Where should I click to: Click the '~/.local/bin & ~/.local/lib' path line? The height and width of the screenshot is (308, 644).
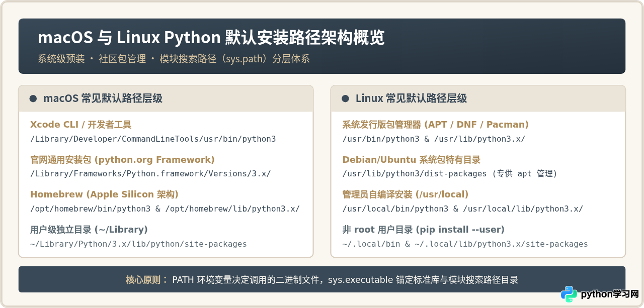click(465, 244)
